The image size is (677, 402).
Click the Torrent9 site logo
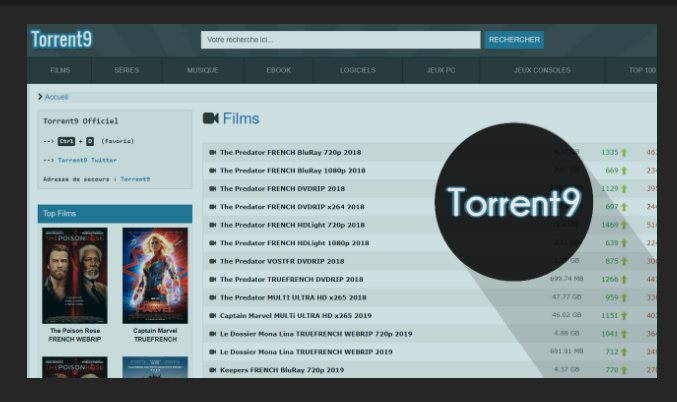coord(61,39)
